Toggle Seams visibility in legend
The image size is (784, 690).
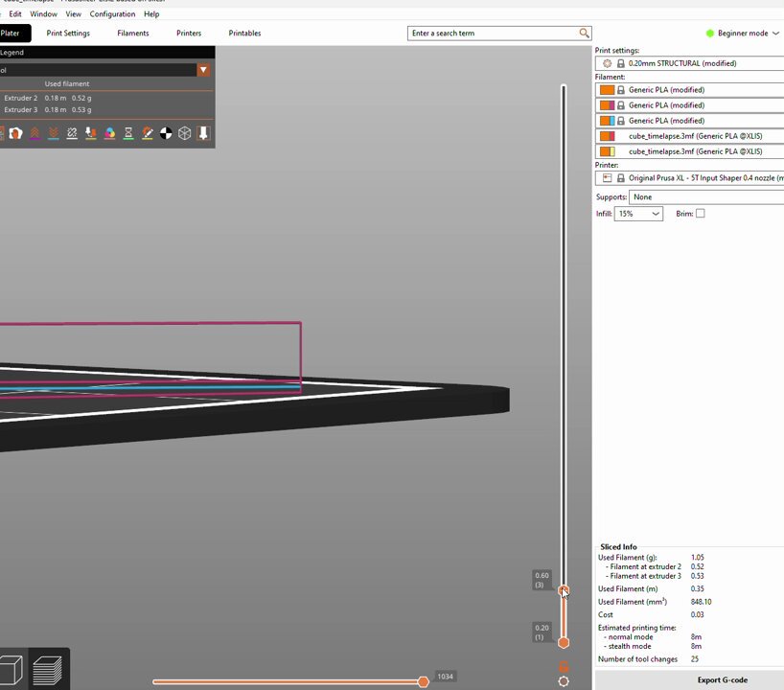click(72, 133)
